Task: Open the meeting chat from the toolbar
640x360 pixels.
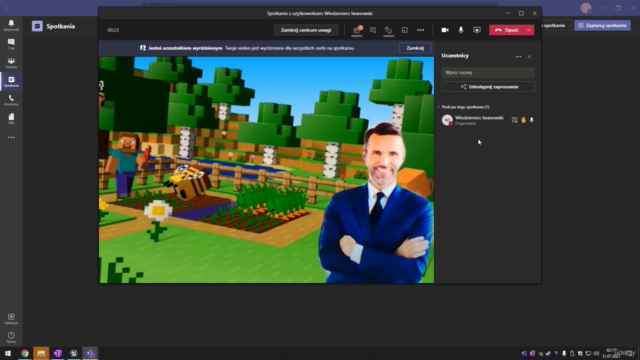Action: pos(373,30)
